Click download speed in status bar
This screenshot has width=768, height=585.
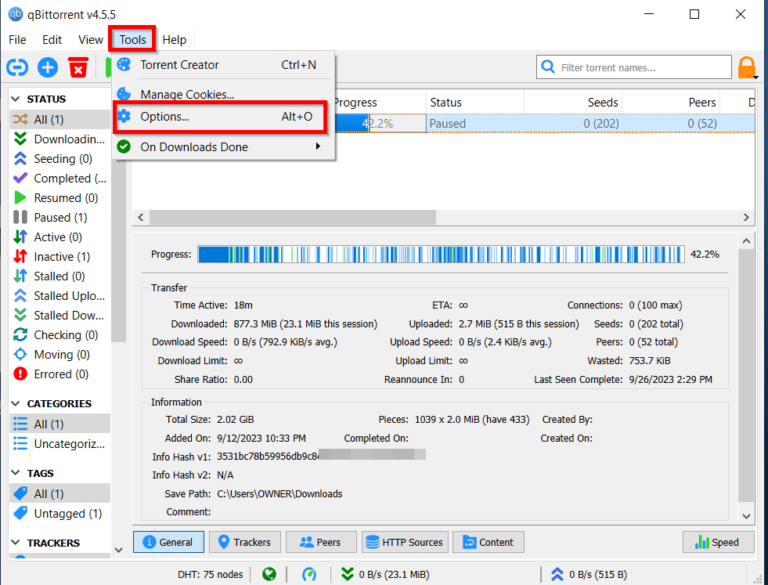point(385,574)
